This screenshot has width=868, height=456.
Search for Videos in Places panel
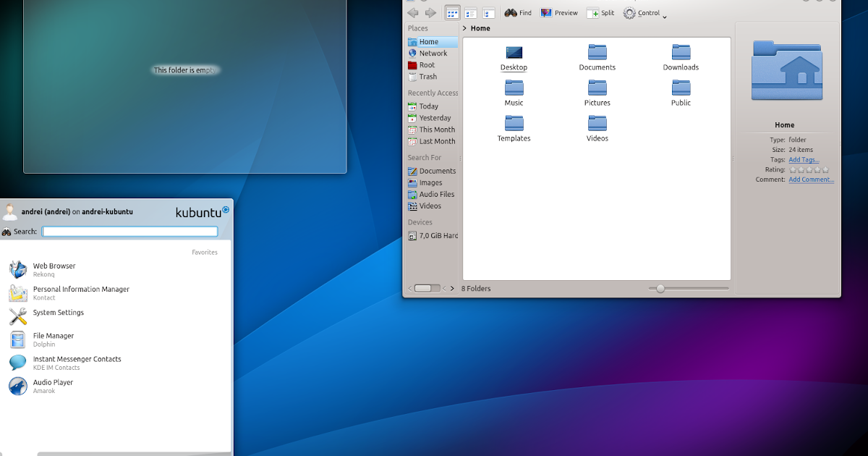[433, 206]
